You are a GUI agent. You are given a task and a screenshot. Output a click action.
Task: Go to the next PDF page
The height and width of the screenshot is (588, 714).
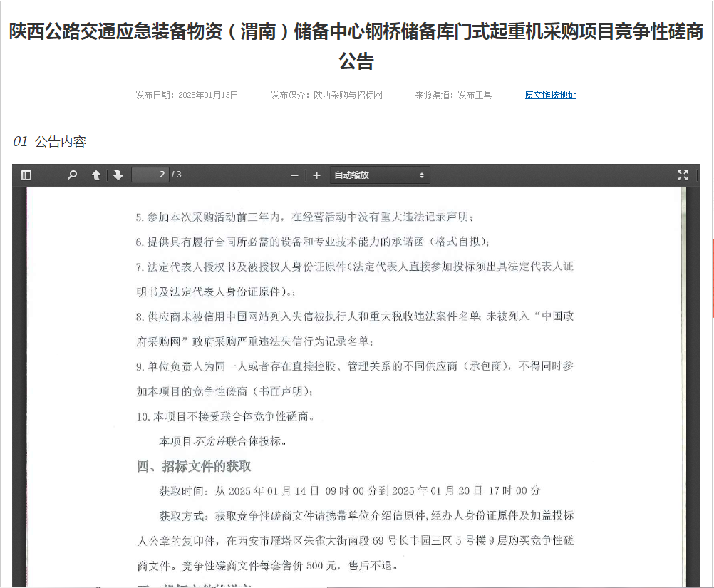pyautogui.click(x=118, y=175)
